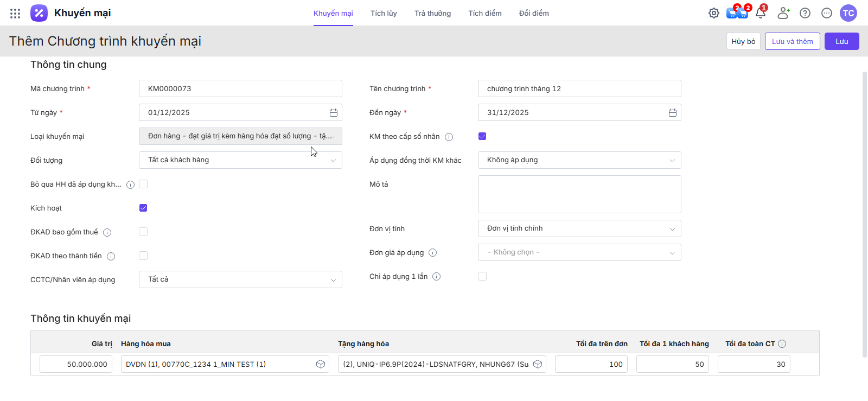This screenshot has height=401, width=868.
Task: Go to the Đổi điểm tab
Action: pos(534,13)
